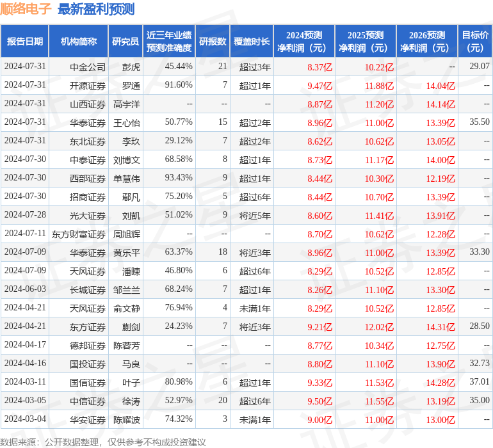Screen dimensions: 493x448
Task: Click the 2025预测净利润 column header
Action: [x=366, y=41]
